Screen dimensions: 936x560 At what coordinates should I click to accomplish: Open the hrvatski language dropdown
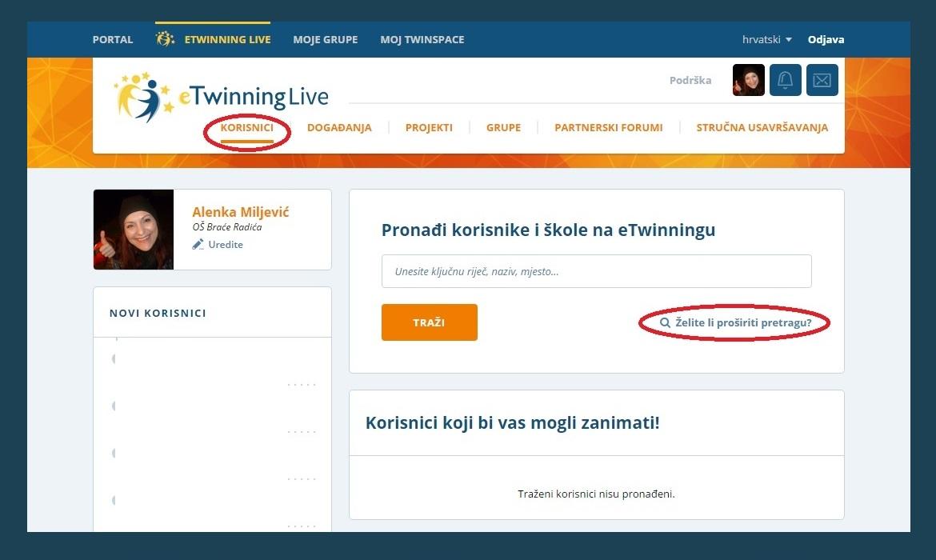766,39
